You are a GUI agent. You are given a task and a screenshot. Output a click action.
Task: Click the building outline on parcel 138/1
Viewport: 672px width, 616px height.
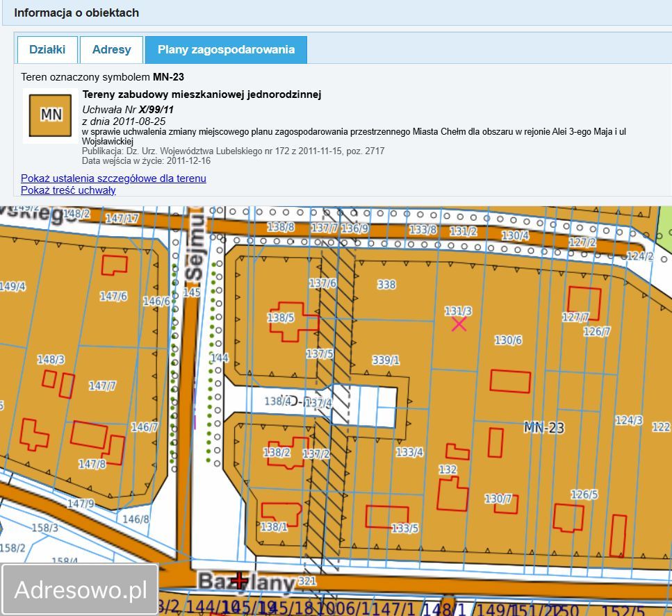[281, 515]
